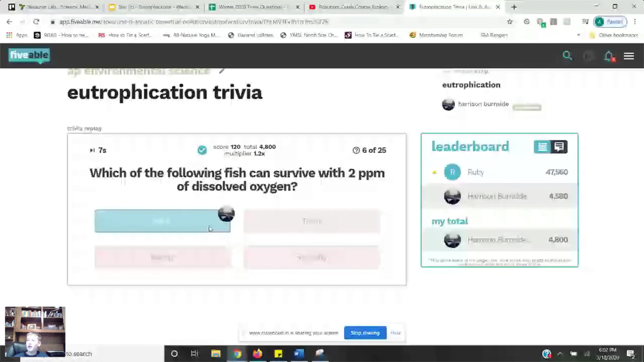This screenshot has height=362, width=644.
Task: Open Firefox from the taskbar
Action: coord(258,354)
